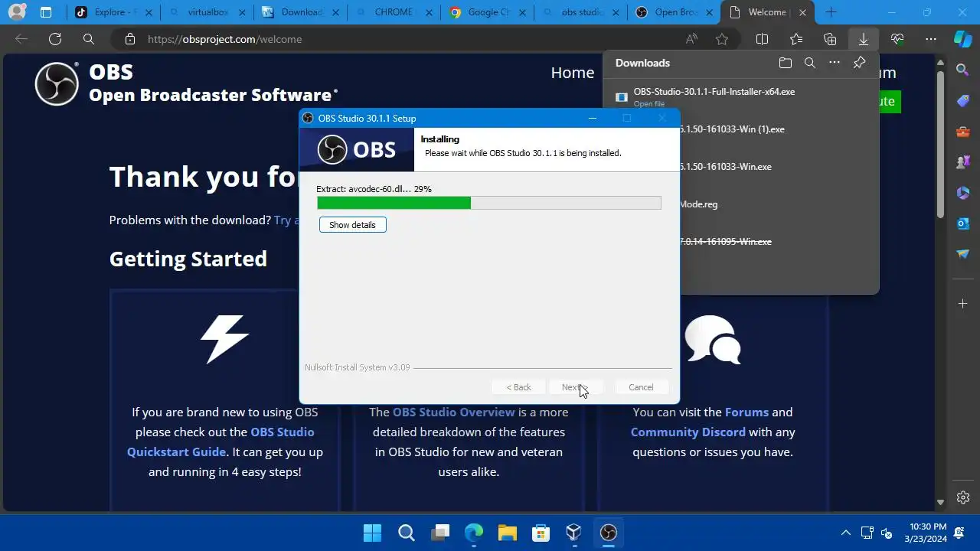This screenshot has width=980, height=551.
Task: Pin the Downloads panel
Action: (859, 63)
